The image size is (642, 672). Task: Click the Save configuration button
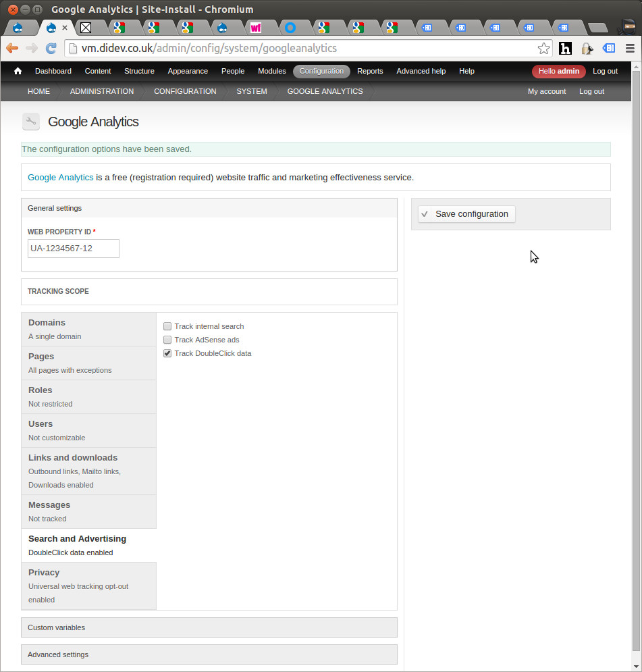point(466,214)
